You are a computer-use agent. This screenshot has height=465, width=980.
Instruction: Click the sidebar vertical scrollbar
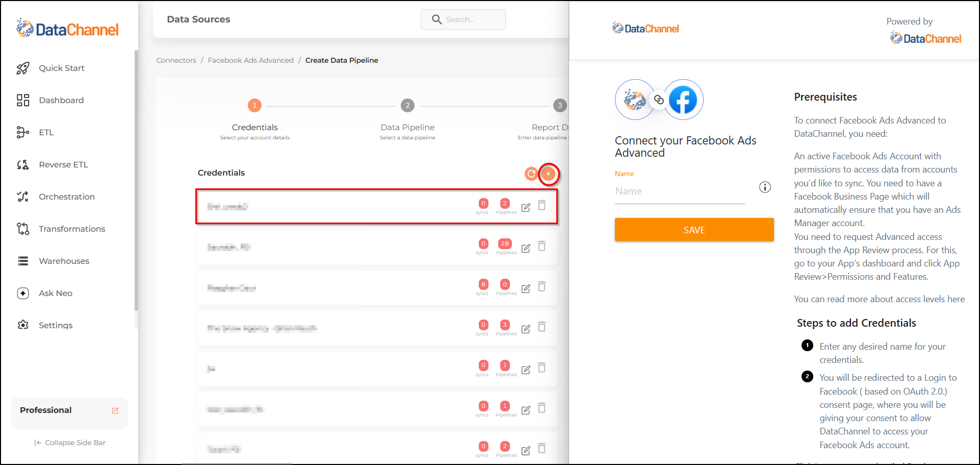click(136, 180)
